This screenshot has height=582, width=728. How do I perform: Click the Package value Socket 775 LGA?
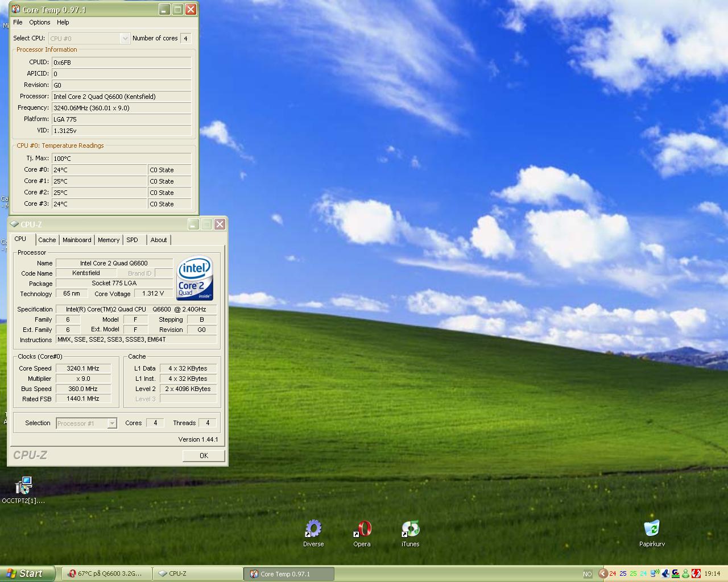114,283
